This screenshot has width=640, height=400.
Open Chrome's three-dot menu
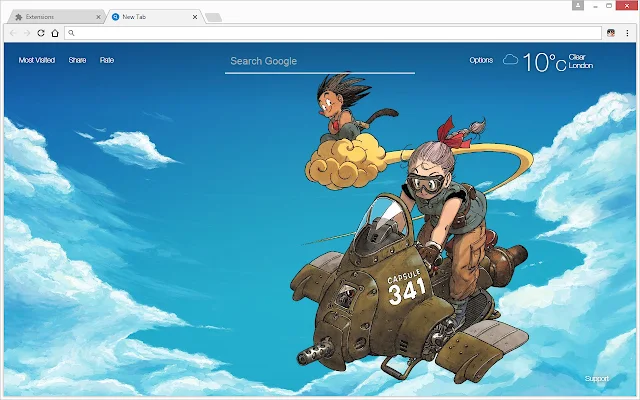(627, 33)
